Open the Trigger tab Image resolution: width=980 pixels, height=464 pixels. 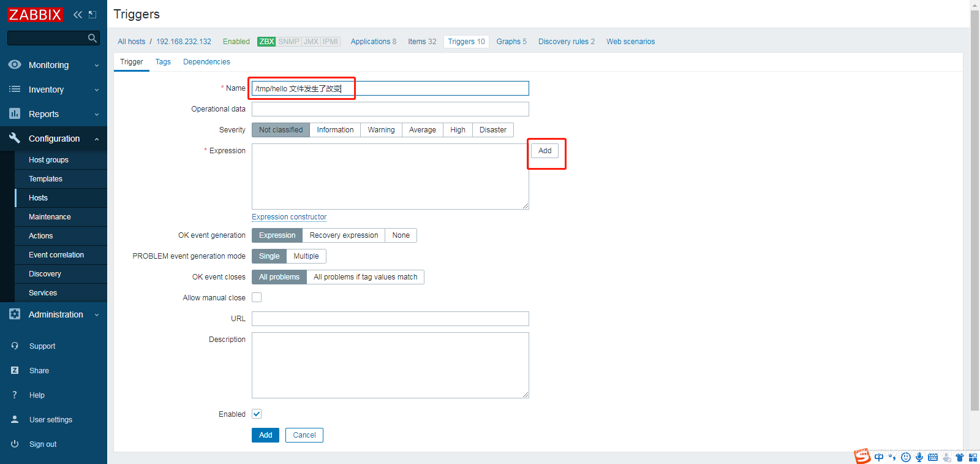[x=132, y=62]
